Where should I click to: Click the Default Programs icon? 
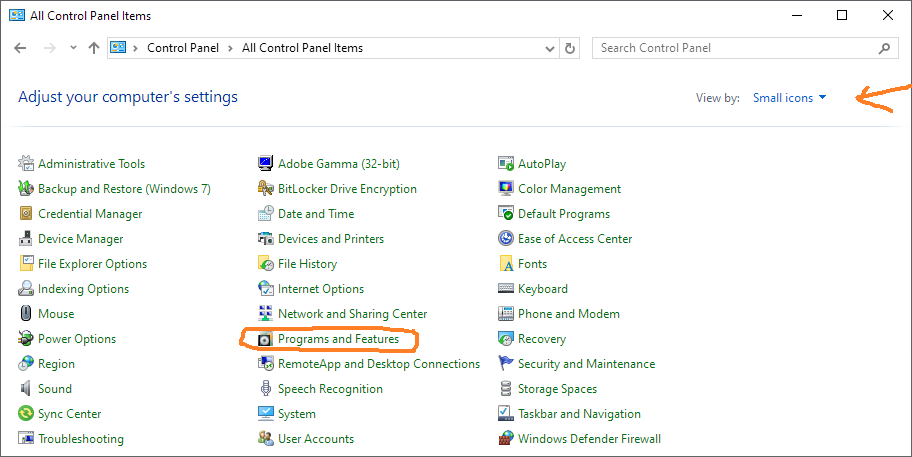coord(506,213)
